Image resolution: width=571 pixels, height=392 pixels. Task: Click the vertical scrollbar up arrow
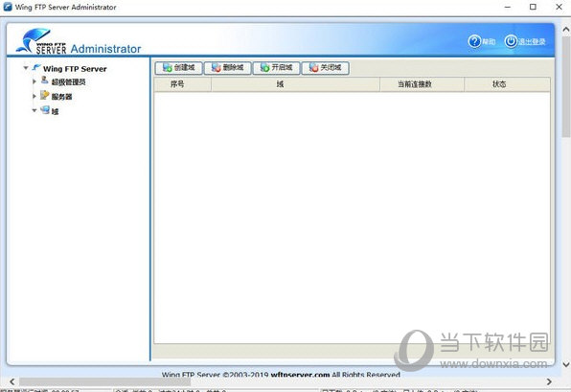pyautogui.click(x=566, y=30)
